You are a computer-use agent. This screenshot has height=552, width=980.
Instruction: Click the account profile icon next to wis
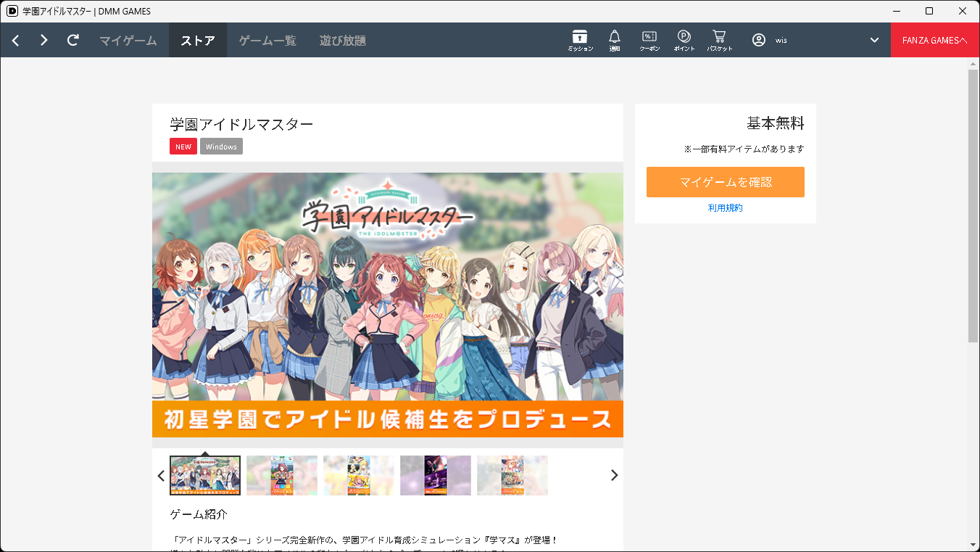[759, 40]
